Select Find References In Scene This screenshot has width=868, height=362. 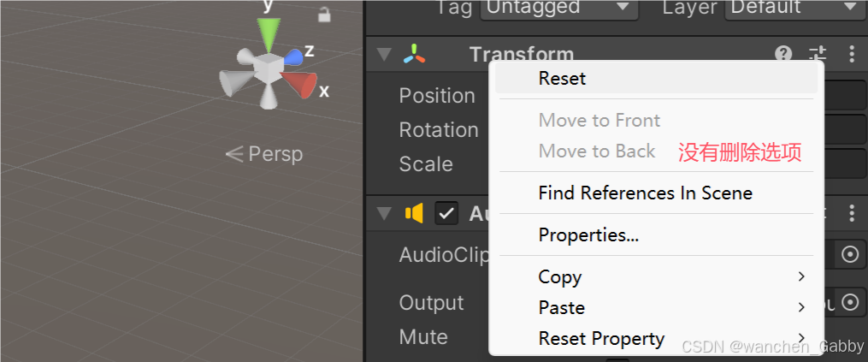(x=645, y=193)
